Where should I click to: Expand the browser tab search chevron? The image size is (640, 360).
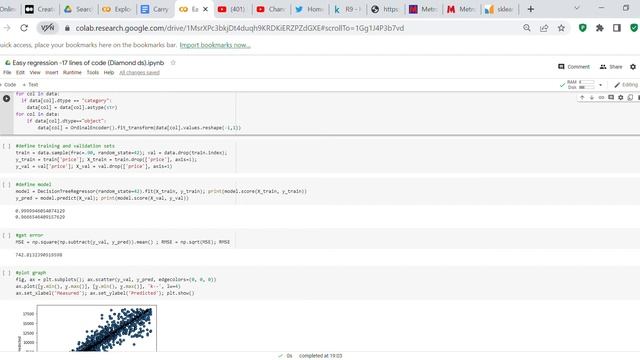(x=577, y=8)
